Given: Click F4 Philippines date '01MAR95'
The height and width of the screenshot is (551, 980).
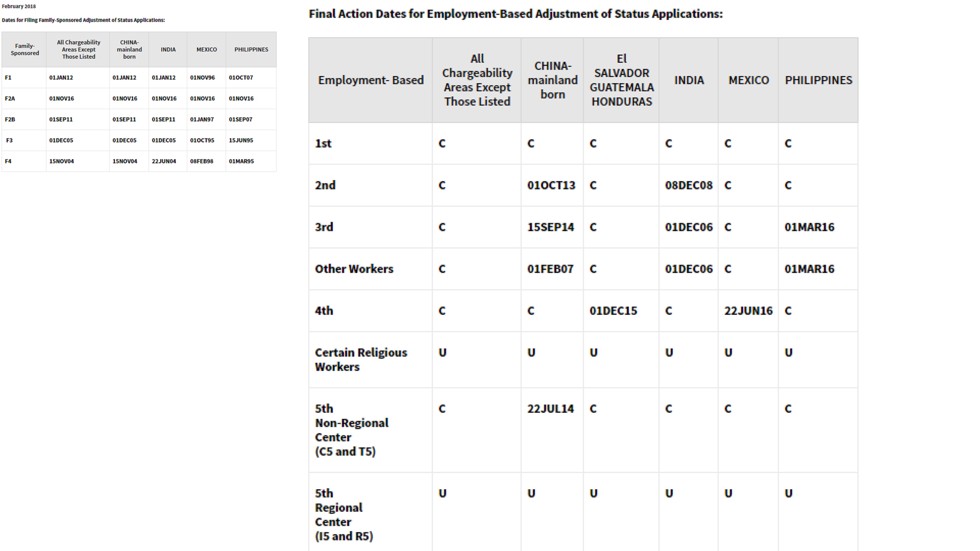Looking at the screenshot, I should click(x=241, y=161).
